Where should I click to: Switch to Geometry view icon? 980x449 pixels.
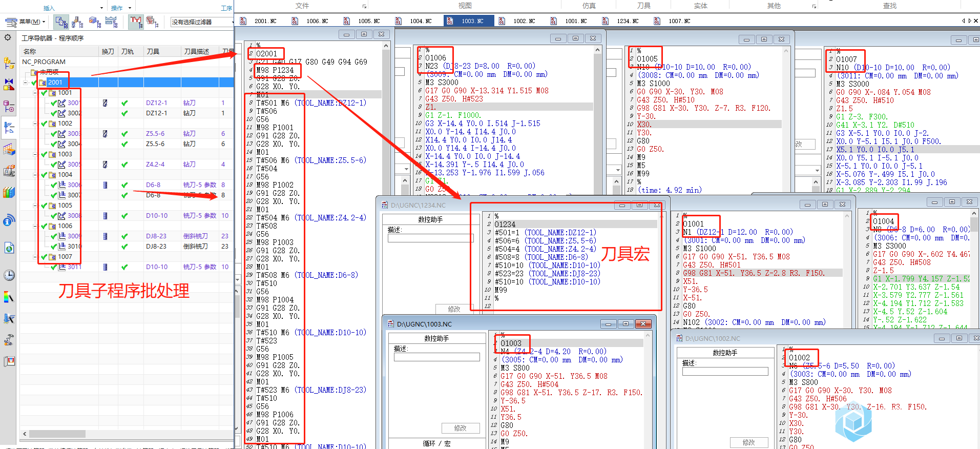pyautogui.click(x=94, y=22)
